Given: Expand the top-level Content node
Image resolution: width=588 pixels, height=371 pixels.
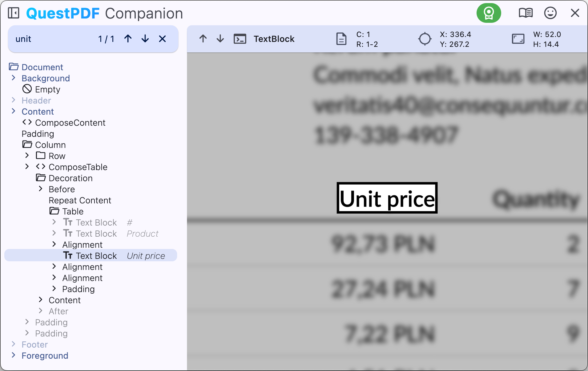Looking at the screenshot, I should click(x=13, y=111).
